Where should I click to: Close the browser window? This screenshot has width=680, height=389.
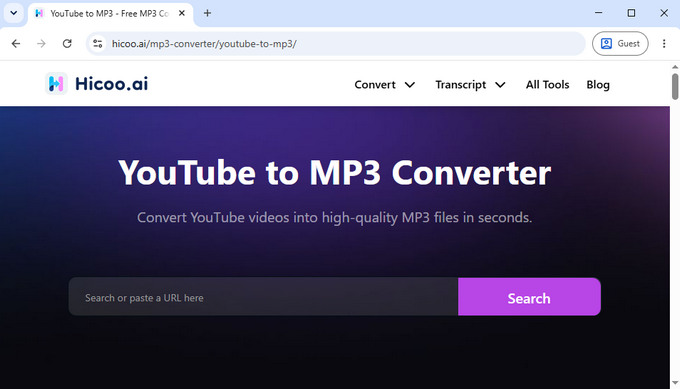pyautogui.click(x=664, y=13)
